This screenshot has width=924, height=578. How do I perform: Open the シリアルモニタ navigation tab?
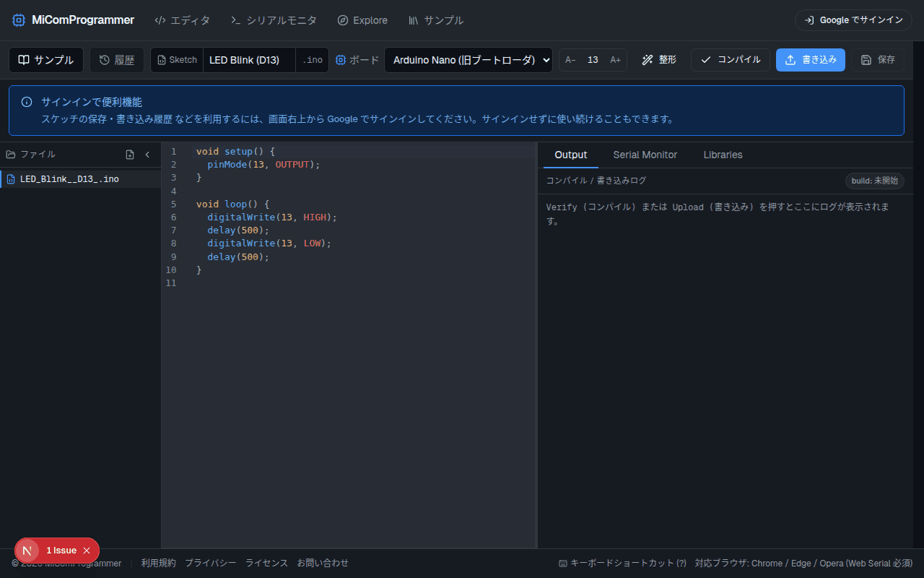(274, 20)
